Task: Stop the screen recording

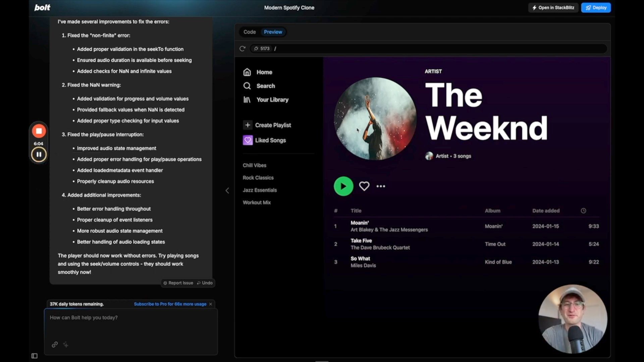Action: point(39,131)
